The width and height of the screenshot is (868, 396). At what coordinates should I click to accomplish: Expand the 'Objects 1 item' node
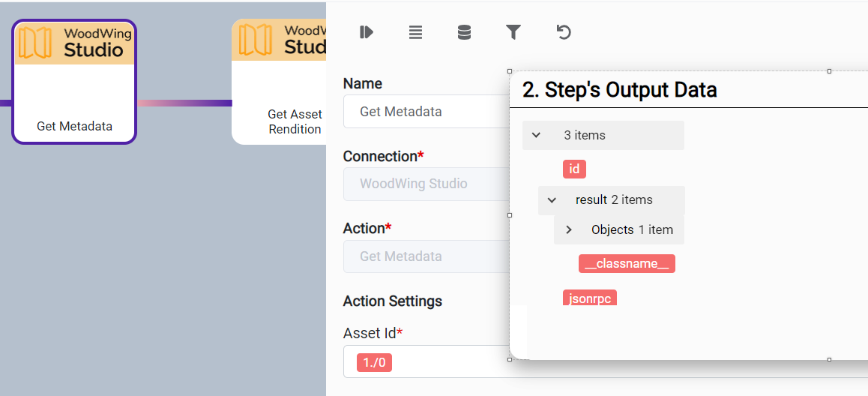[x=568, y=229]
